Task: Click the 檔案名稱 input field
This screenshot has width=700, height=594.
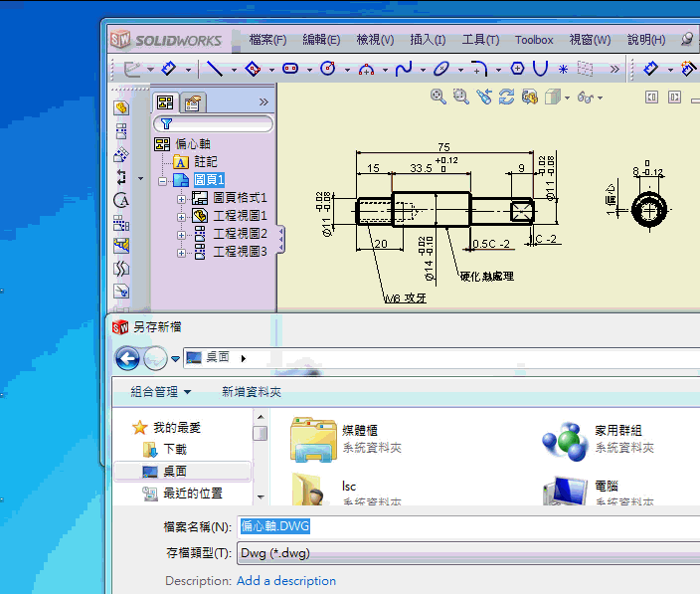Action: click(468, 526)
